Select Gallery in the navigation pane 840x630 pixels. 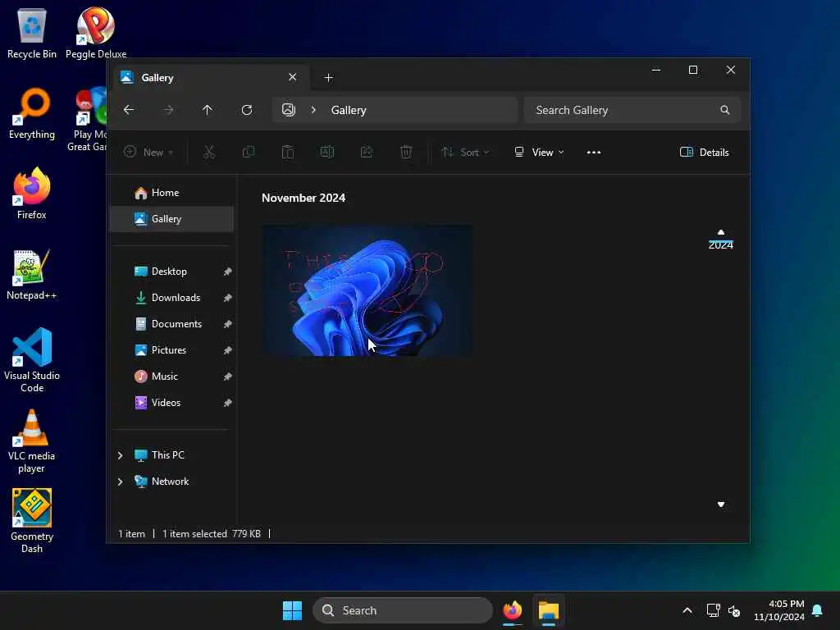[171, 218]
